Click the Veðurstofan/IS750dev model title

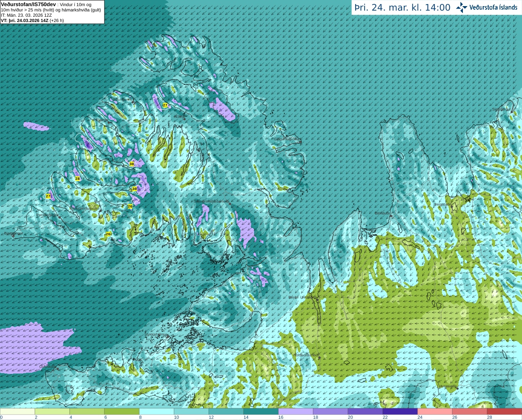28,4
